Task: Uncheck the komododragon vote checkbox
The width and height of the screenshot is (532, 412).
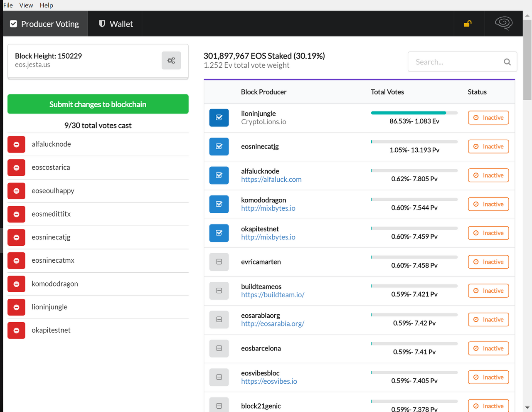Action: tap(219, 204)
